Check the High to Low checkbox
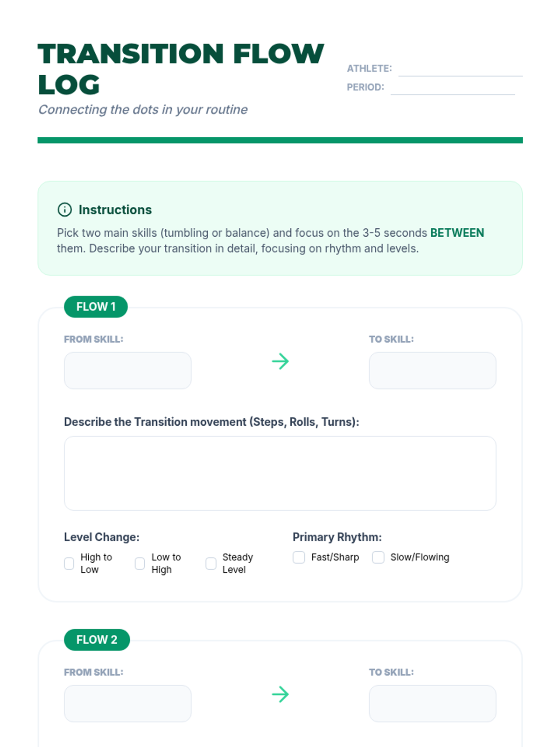560x747 pixels. [69, 564]
